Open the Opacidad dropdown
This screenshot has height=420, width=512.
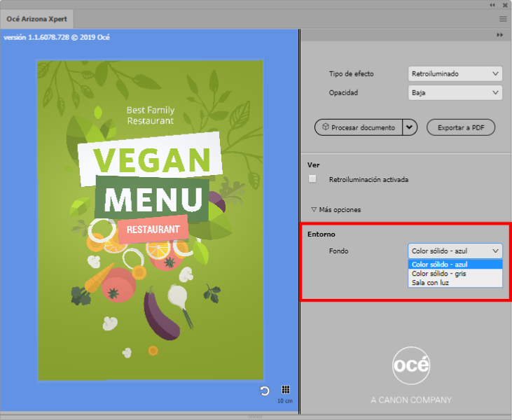click(455, 92)
